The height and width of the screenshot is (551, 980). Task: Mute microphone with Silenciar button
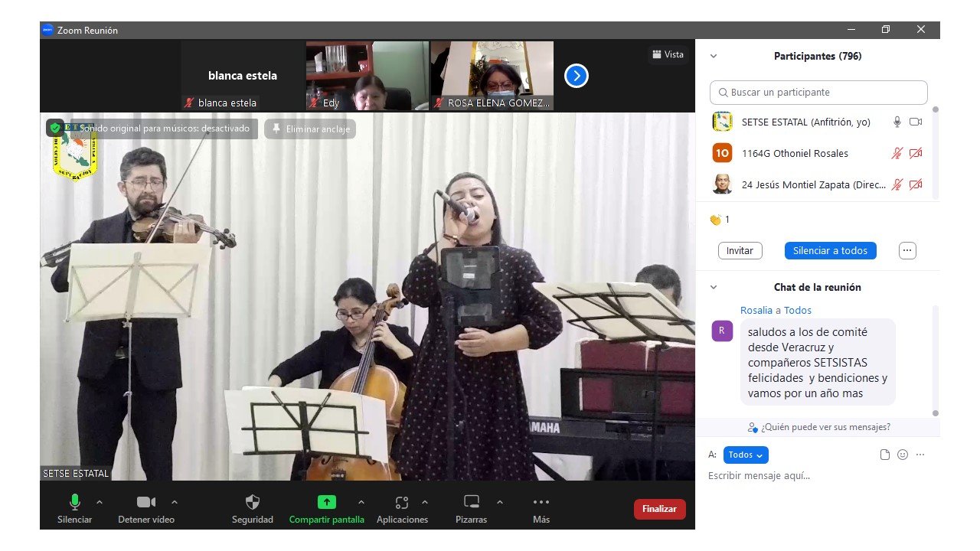point(74,509)
